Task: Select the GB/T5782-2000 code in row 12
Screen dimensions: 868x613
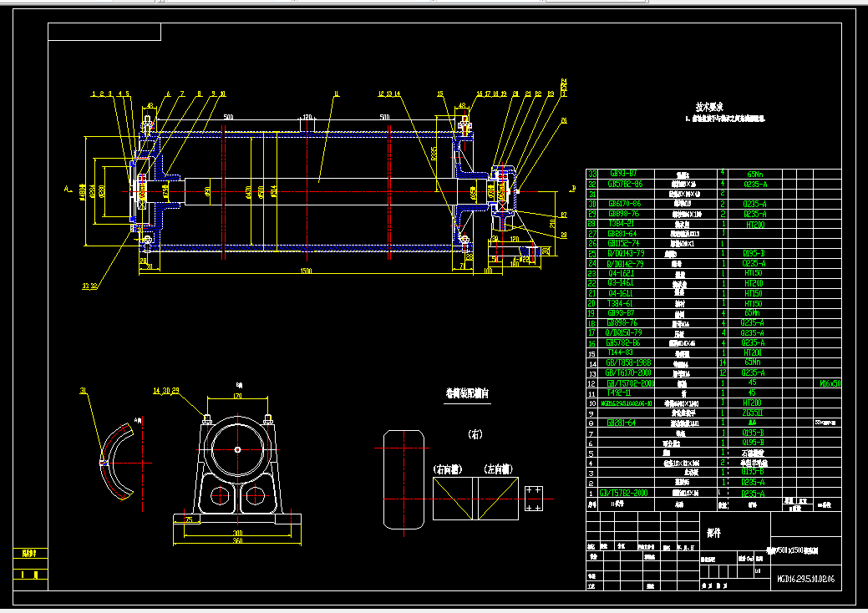Action: [631, 382]
